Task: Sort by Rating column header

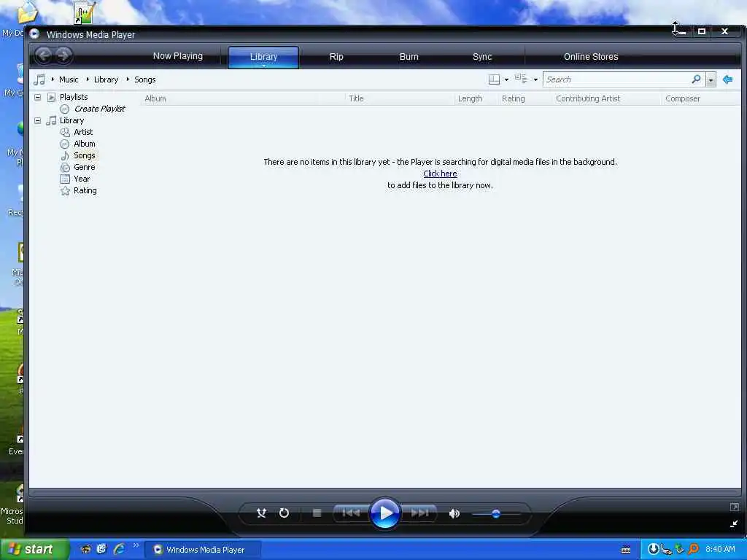Action: (513, 98)
